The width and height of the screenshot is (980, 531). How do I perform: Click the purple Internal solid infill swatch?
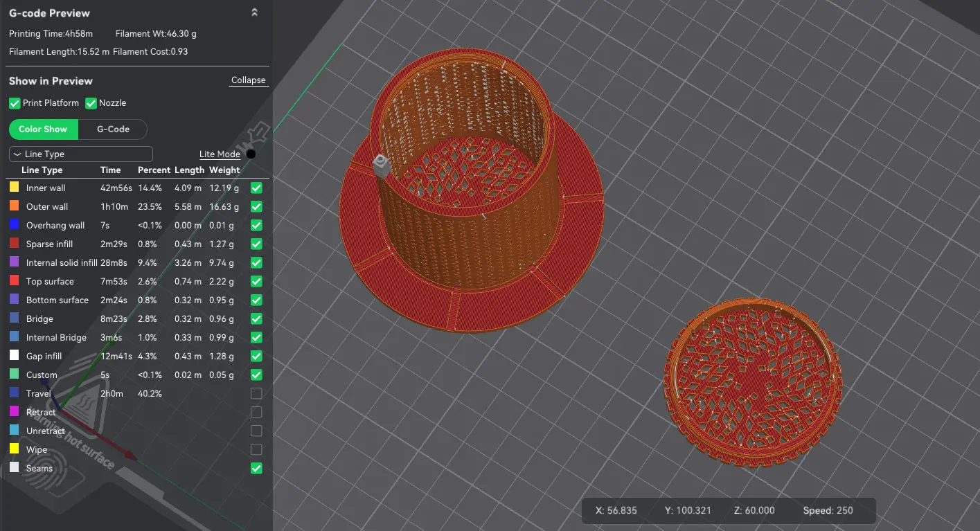point(14,262)
